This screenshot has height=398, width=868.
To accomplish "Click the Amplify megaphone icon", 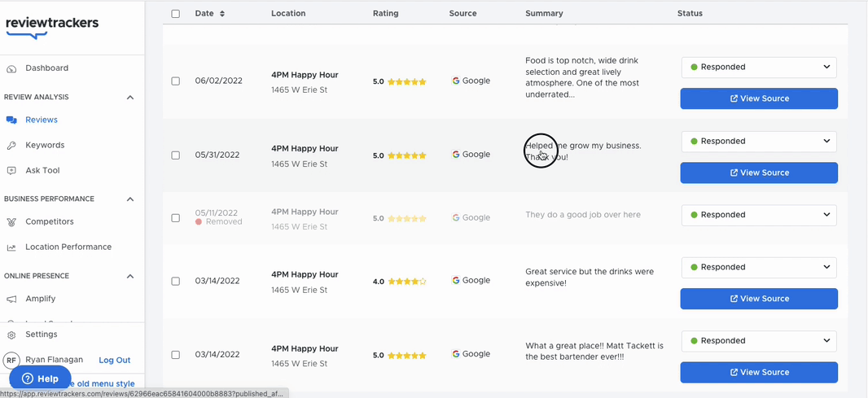I will [x=11, y=299].
